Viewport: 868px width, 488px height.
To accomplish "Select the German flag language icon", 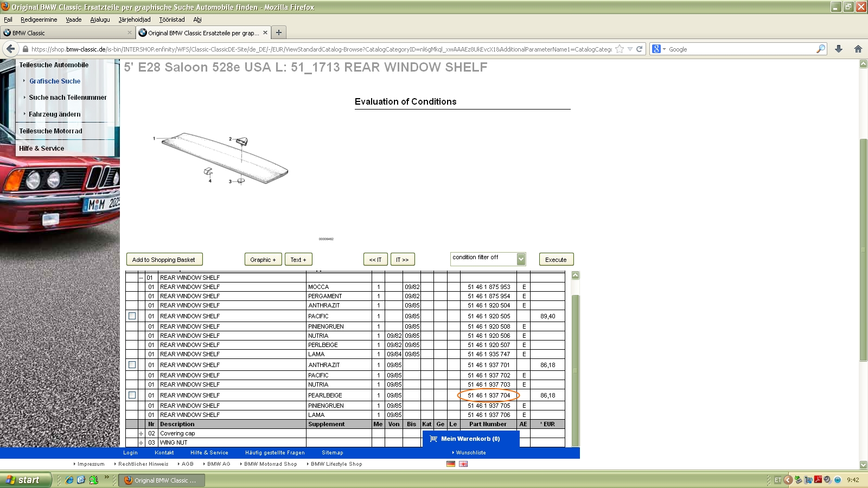I will pos(451,464).
